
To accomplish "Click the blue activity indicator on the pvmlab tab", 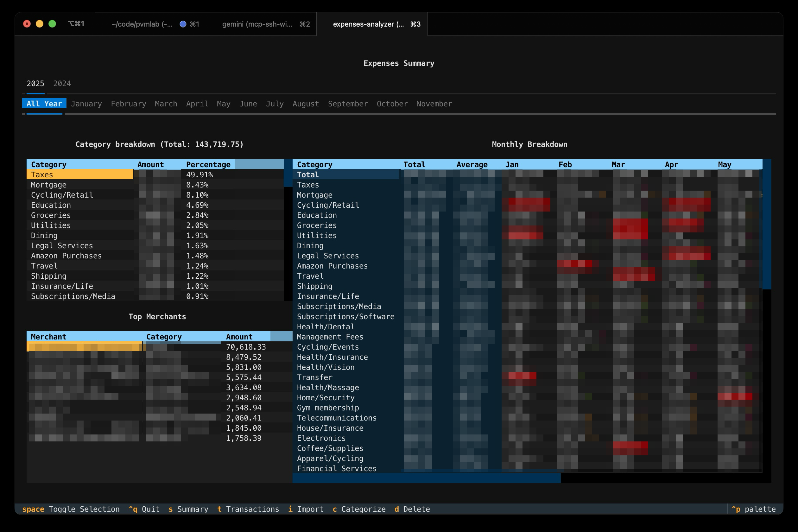I will click(x=182, y=24).
